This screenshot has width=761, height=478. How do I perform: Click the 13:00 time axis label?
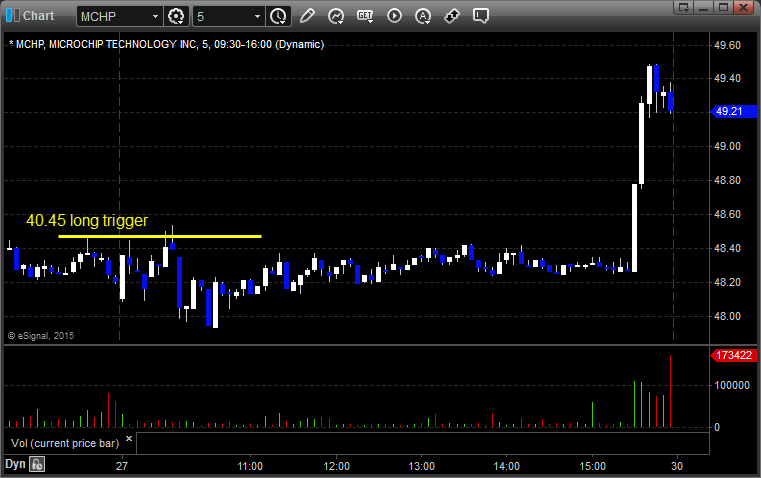point(421,466)
